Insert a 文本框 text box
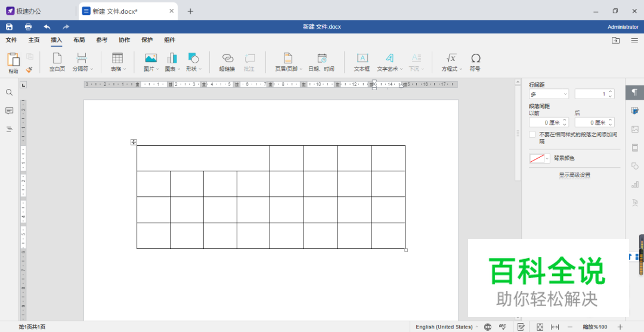Image resolution: width=644 pixels, height=332 pixels. point(362,61)
